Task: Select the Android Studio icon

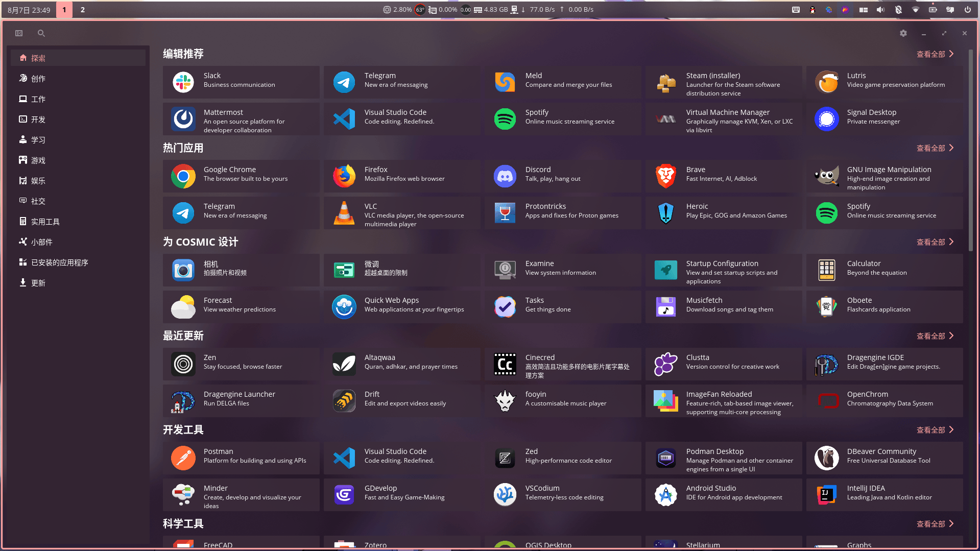Action: 666,495
